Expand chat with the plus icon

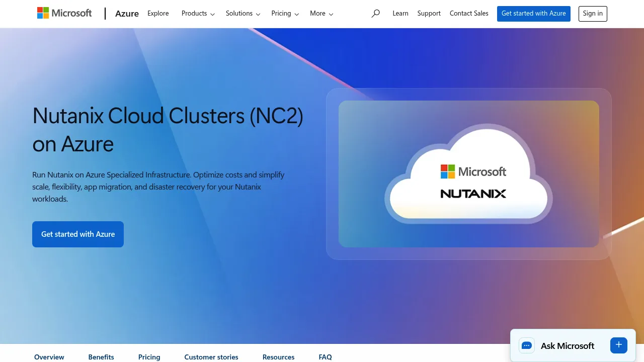click(x=619, y=345)
